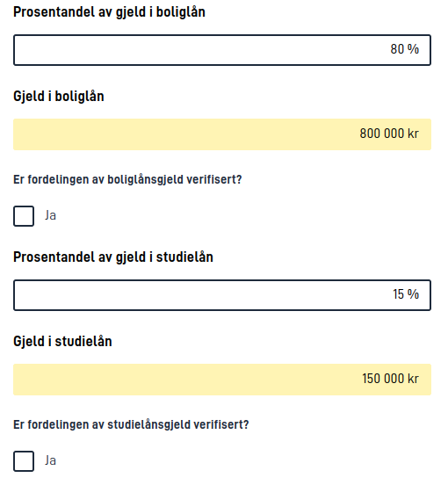The height and width of the screenshot is (485, 448).
Task: Check the Ja box for boliglånsgjeld verification
Action: pos(24,216)
